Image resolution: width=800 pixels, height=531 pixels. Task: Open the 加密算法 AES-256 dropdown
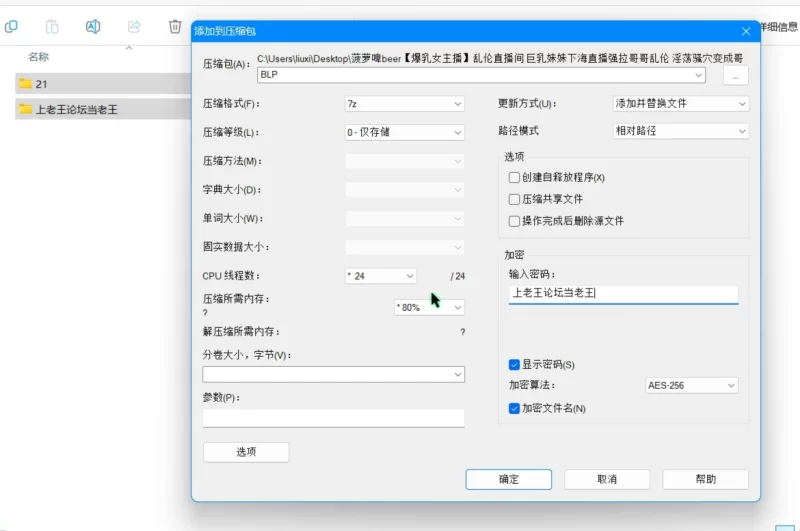(x=691, y=386)
